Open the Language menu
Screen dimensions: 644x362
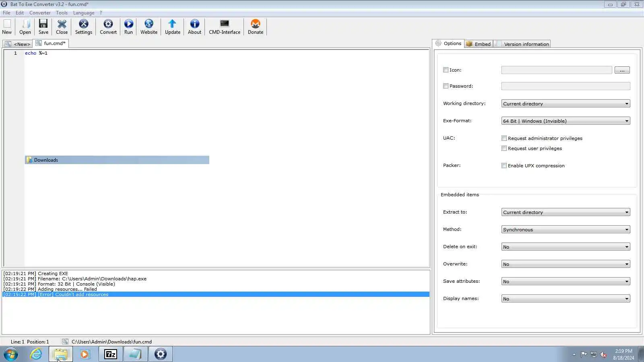pyautogui.click(x=84, y=13)
